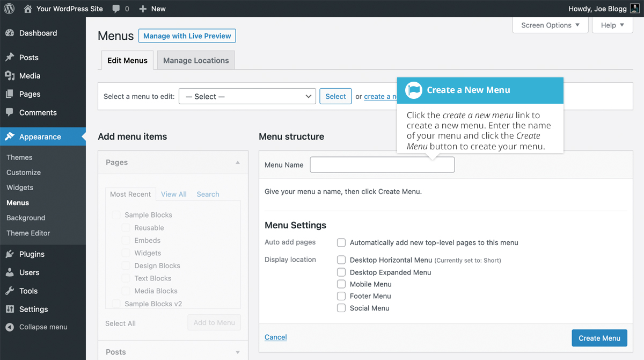Click the Settings sliders icon
This screenshot has height=360, width=644.
(10, 309)
